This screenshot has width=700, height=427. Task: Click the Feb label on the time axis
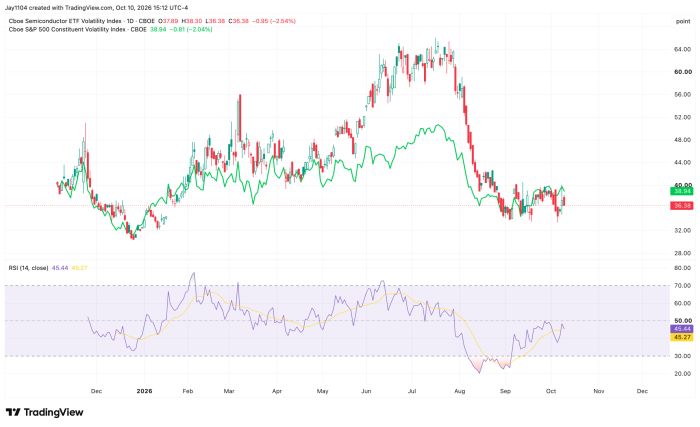188,391
